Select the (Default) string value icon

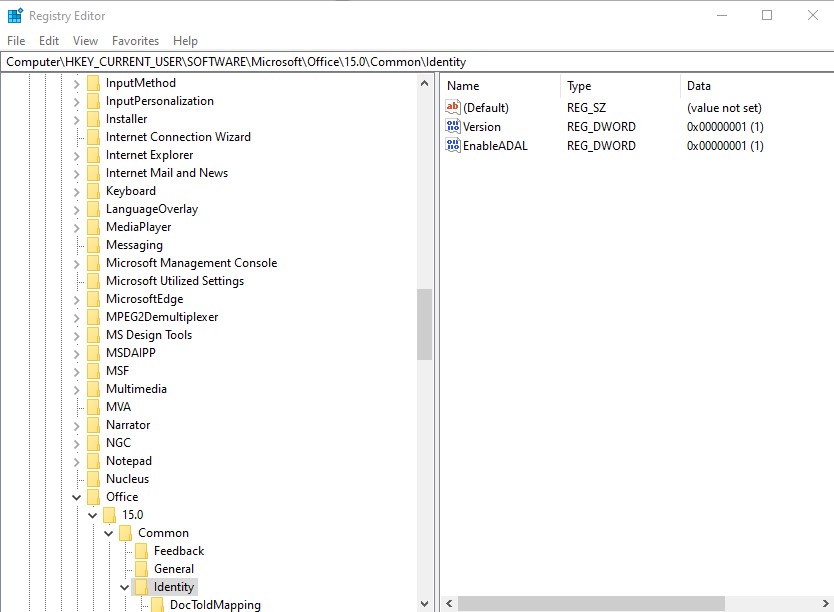pos(453,107)
